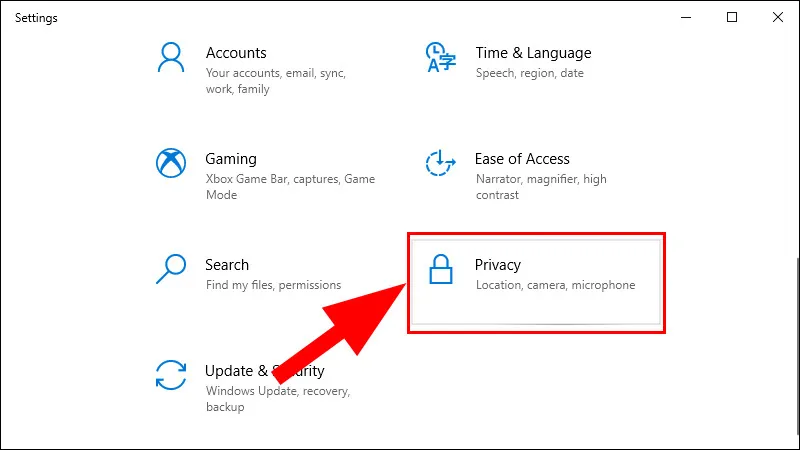Viewport: 800px width, 450px height.
Task: Maximize the Settings window
Action: pyautogui.click(x=732, y=17)
